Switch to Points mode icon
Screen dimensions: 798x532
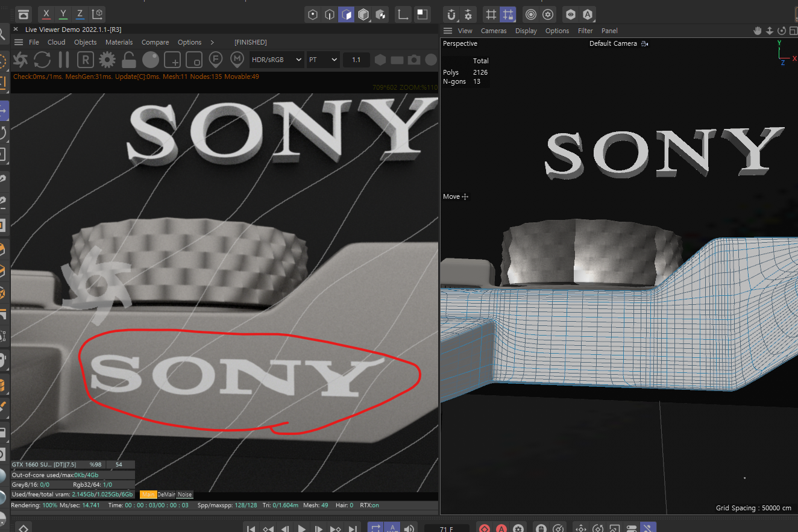(312, 14)
